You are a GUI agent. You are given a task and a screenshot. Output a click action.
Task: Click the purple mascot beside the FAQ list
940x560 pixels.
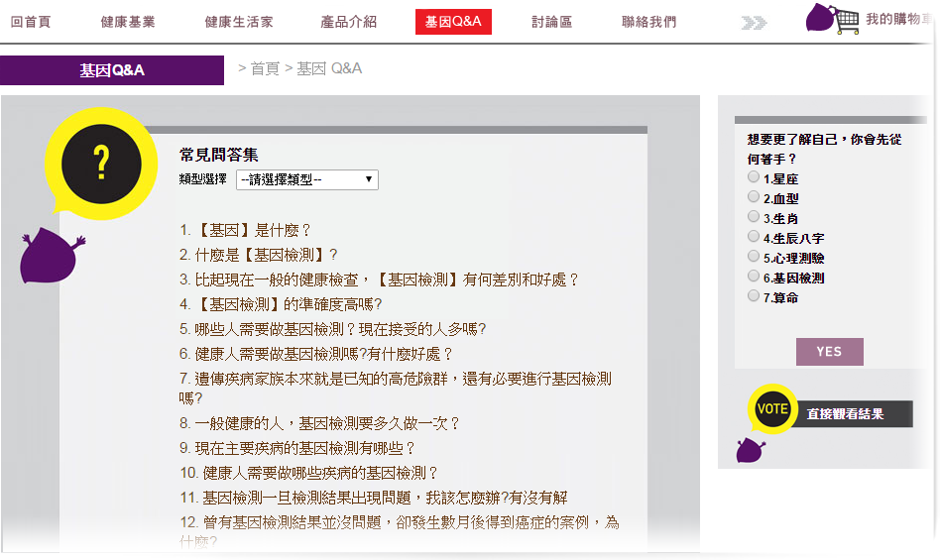tap(52, 255)
